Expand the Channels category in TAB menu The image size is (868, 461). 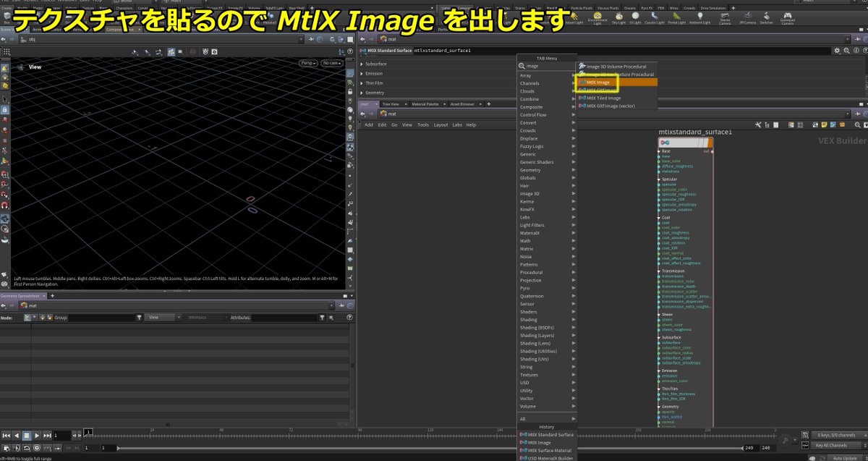(548, 83)
